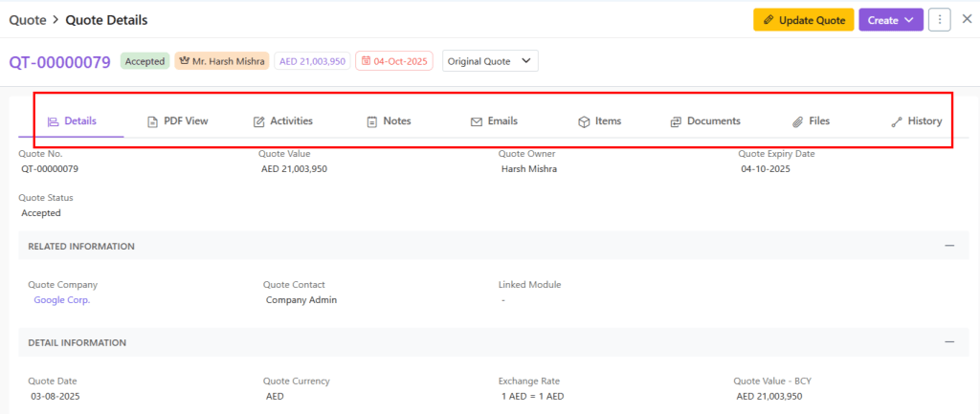The width and height of the screenshot is (980, 414).
Task: Click the Activities pencil icon
Action: pos(258,121)
